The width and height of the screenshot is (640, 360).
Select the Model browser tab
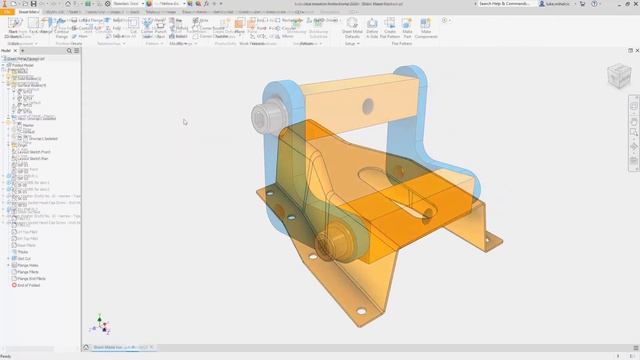(x=6, y=51)
